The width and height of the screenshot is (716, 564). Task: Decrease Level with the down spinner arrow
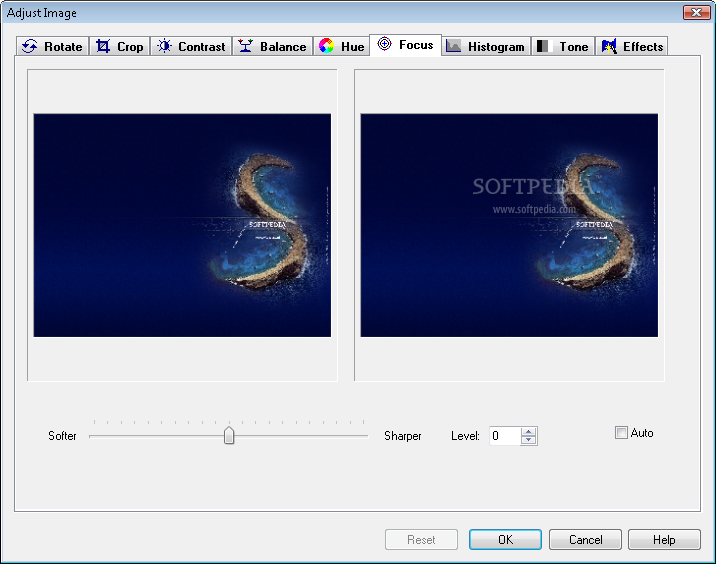(528, 440)
